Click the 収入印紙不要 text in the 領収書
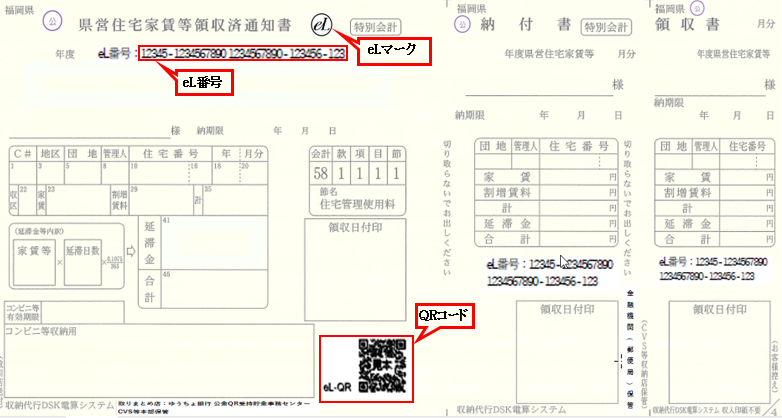Viewport: 782px width, 418px height. coord(740,410)
